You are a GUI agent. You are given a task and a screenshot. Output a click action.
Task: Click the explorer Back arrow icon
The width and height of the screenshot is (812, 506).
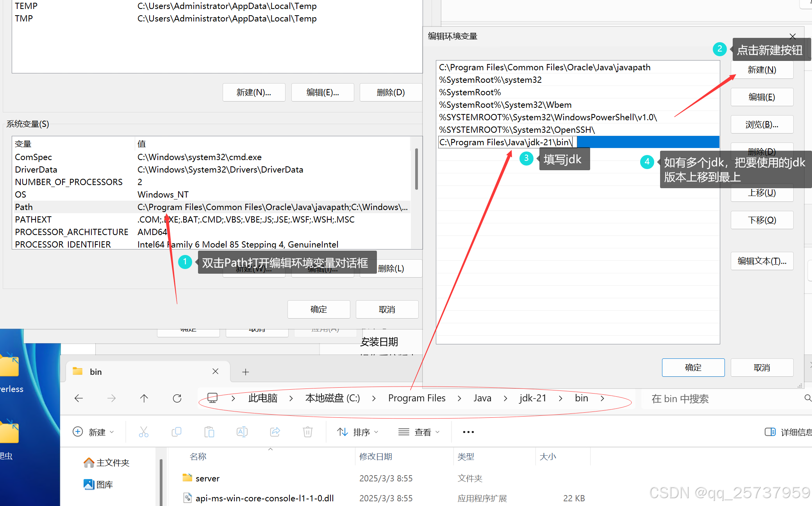coord(79,398)
